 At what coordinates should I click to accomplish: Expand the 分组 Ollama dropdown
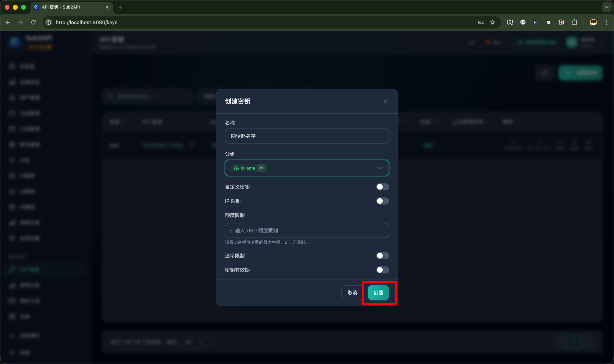(x=307, y=168)
